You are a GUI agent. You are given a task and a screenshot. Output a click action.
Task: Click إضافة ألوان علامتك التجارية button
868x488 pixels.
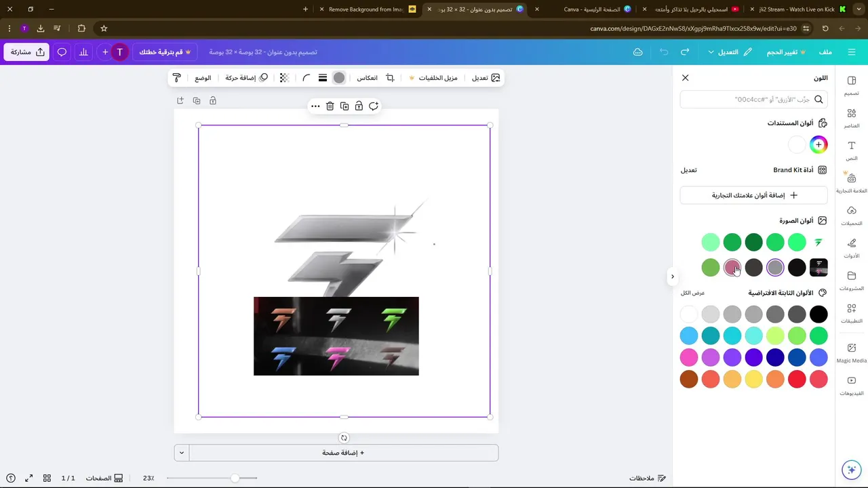pos(754,195)
